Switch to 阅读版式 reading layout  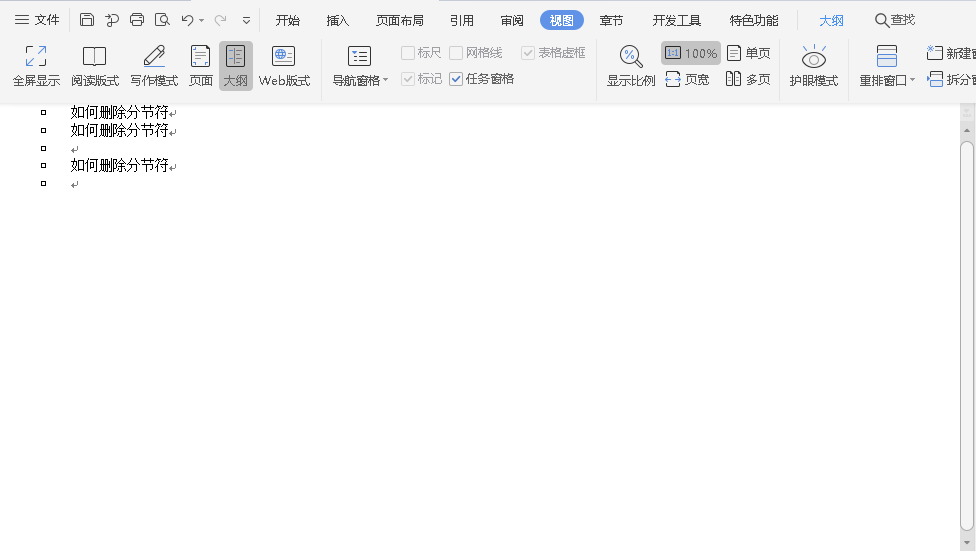click(x=95, y=66)
